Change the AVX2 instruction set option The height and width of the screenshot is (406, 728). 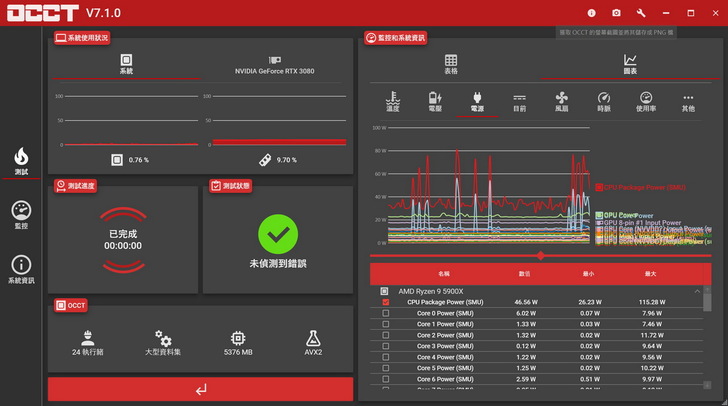point(313,343)
